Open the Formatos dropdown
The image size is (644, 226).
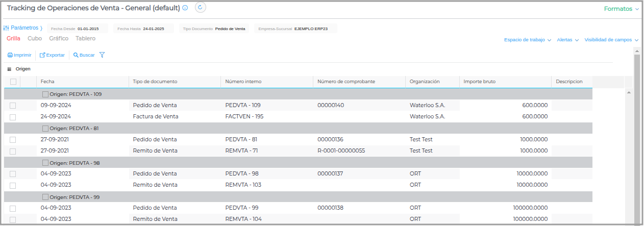click(622, 9)
